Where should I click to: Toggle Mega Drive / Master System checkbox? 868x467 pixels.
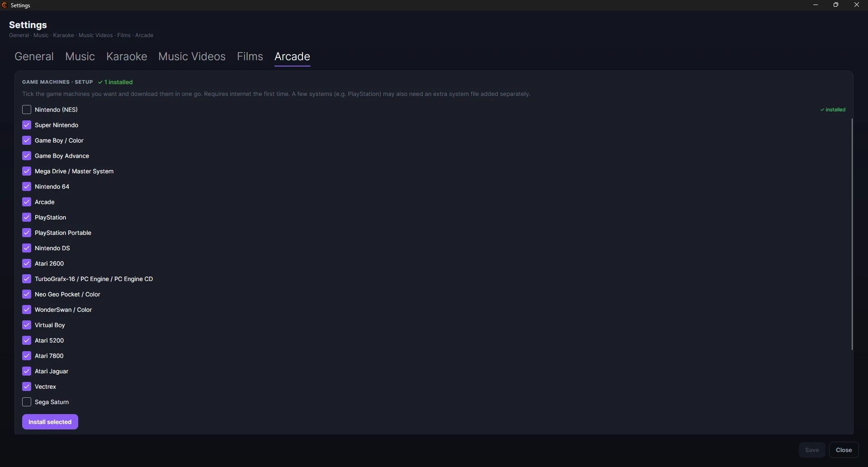tap(27, 172)
